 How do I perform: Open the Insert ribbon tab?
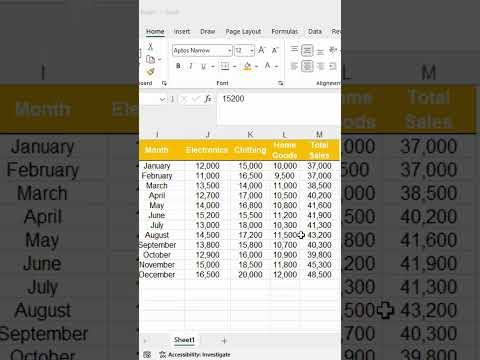click(182, 31)
